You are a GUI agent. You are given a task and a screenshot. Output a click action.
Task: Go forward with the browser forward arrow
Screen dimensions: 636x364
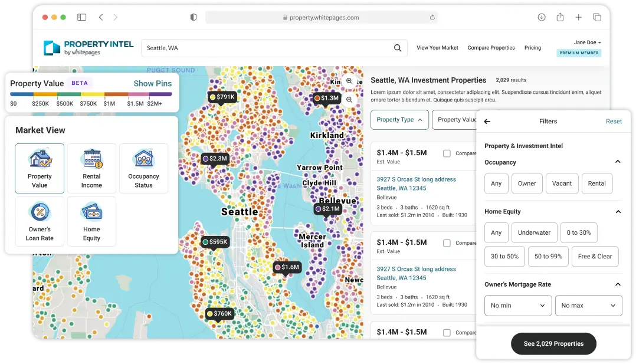click(x=116, y=17)
